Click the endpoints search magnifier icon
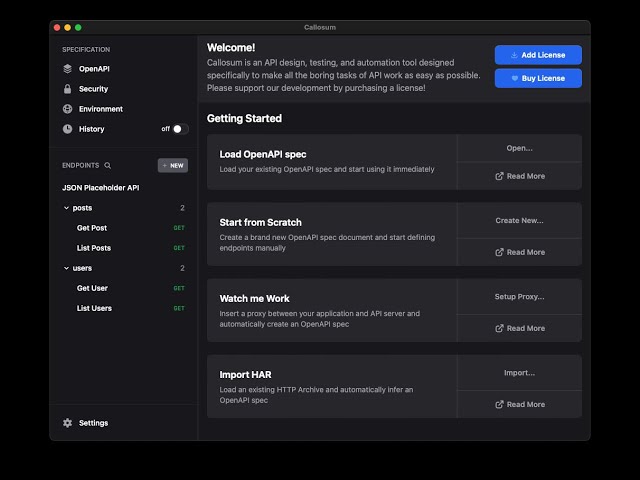 click(108, 165)
